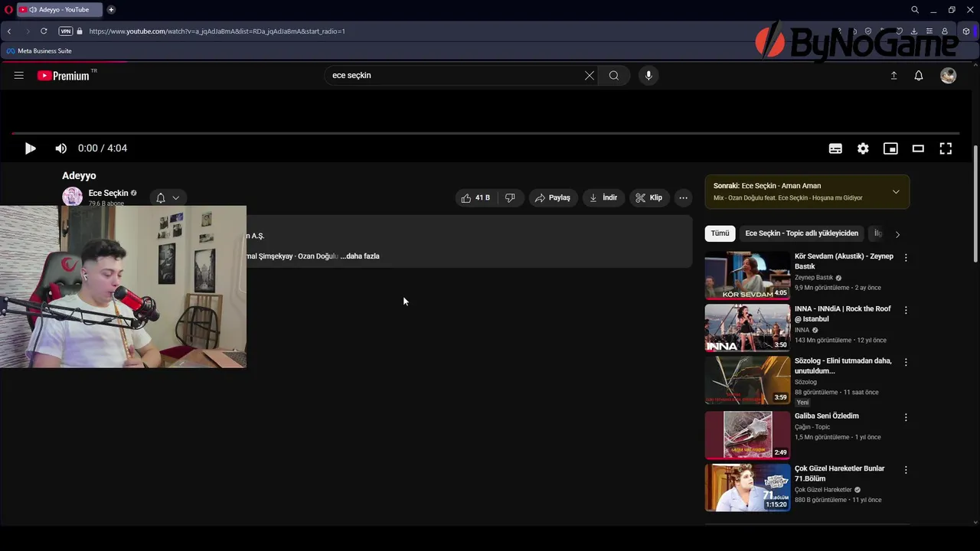Open the player settings gear

pos(863,148)
